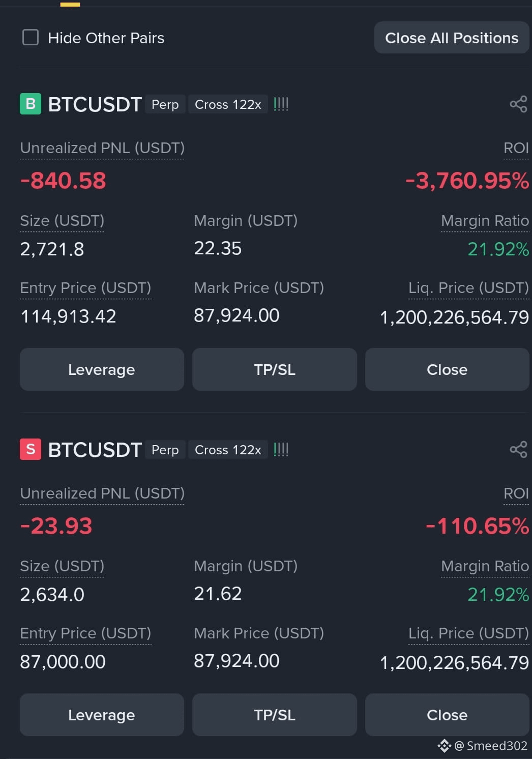Open TP/SL for the long position
532x759 pixels.
[x=275, y=369]
